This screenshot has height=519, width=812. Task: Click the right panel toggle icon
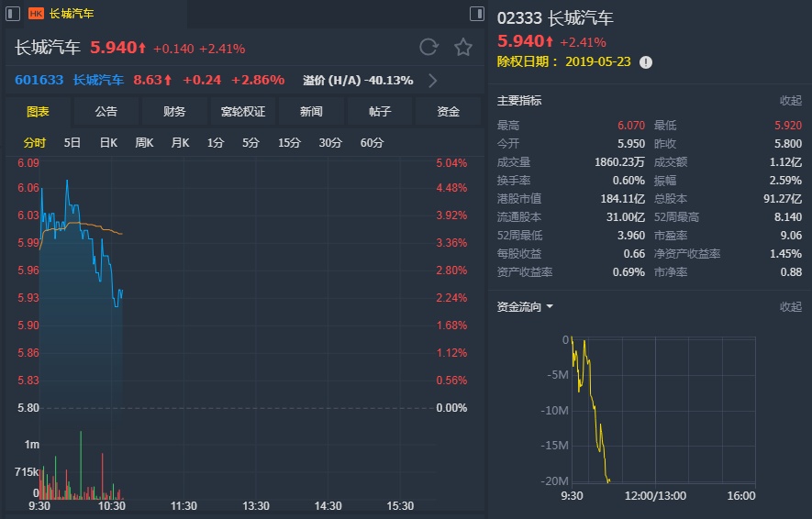click(x=476, y=14)
